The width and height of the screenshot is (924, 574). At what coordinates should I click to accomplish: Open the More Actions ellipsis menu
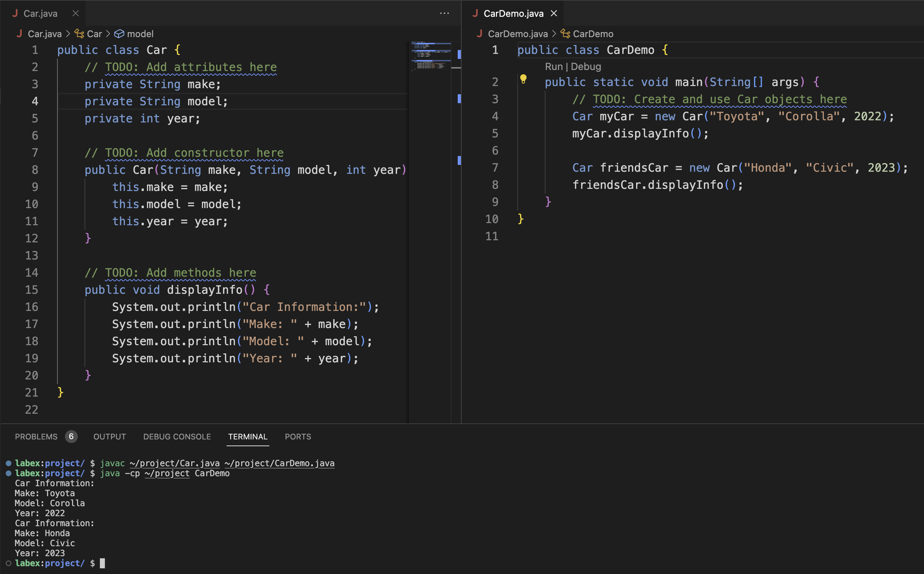(444, 13)
